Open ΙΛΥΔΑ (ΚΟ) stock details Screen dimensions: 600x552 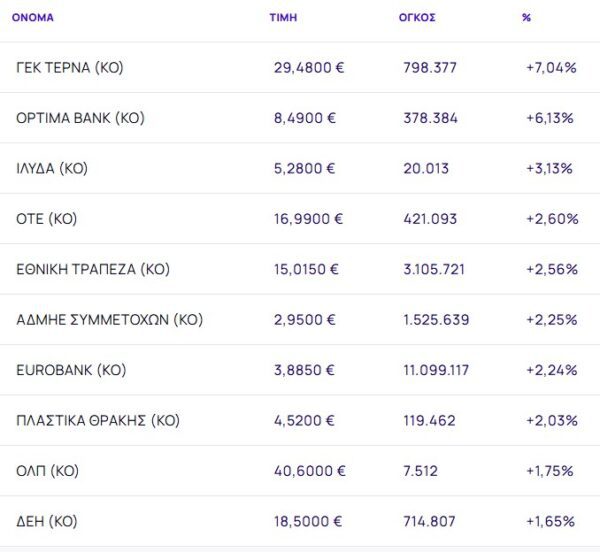(x=52, y=168)
